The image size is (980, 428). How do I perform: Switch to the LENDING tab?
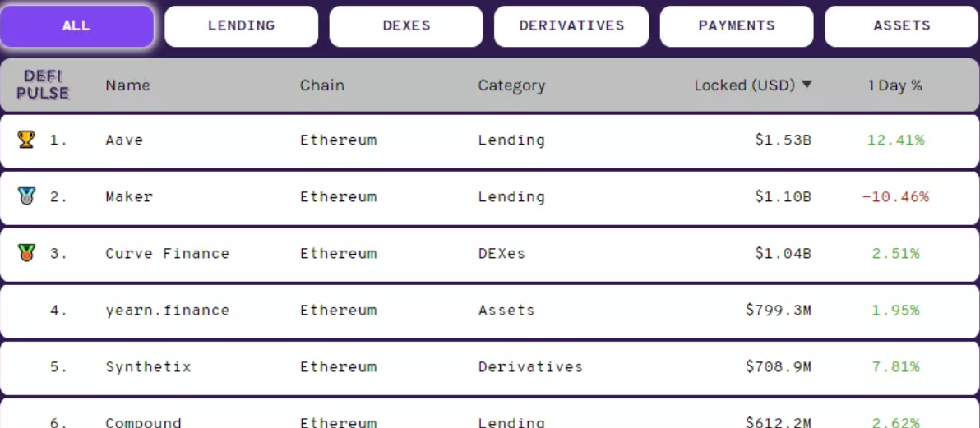pos(241,26)
